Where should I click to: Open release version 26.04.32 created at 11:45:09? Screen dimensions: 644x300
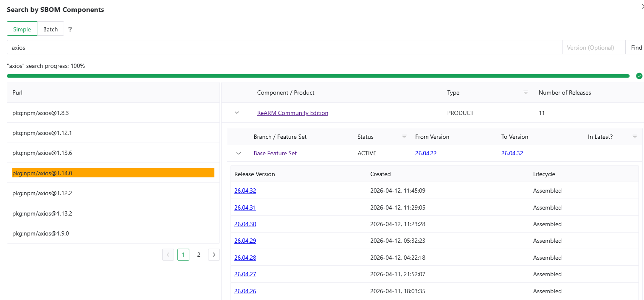[245, 191]
